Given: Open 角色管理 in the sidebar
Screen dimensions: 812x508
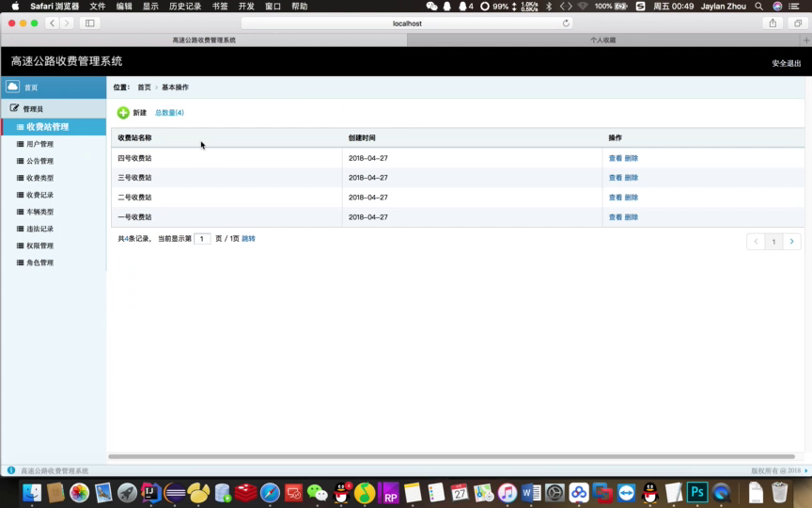Looking at the screenshot, I should click(39, 262).
